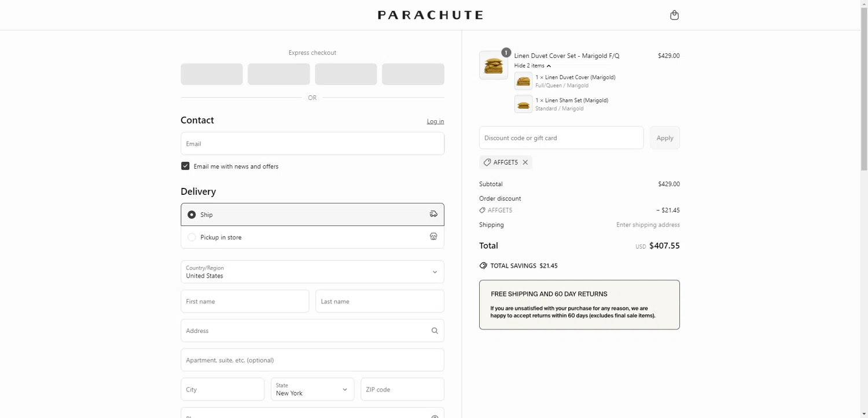
Task: Select the Ship delivery radio button
Action: (192, 214)
